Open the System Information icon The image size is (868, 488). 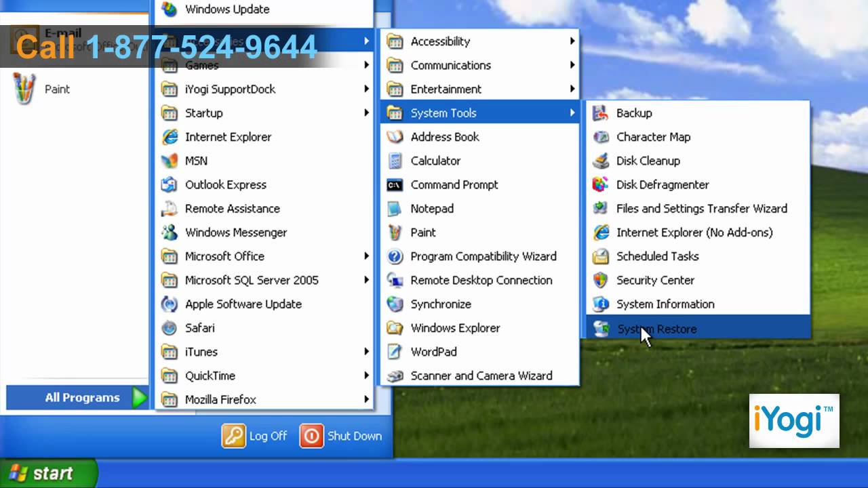pyautogui.click(x=601, y=304)
